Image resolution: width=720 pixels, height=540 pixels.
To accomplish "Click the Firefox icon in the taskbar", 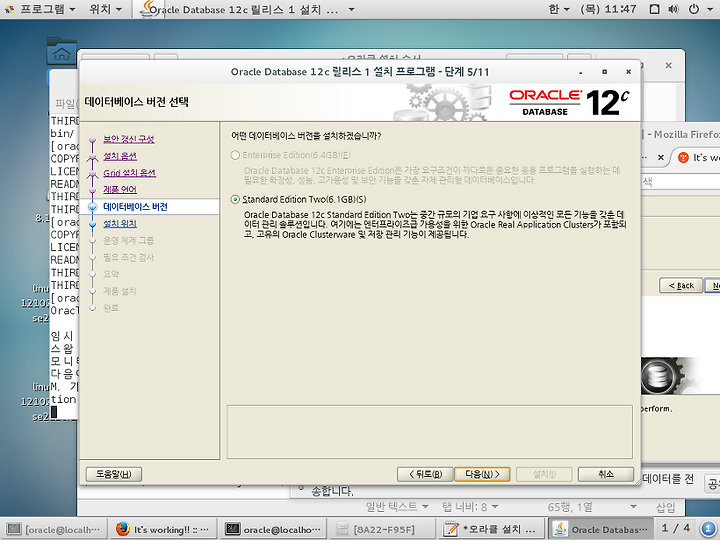I will tap(123, 529).
